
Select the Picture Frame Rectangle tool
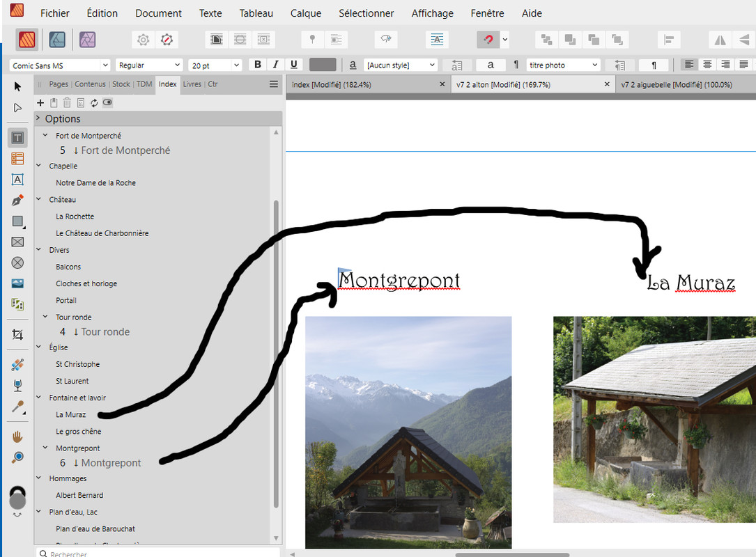pyautogui.click(x=17, y=242)
